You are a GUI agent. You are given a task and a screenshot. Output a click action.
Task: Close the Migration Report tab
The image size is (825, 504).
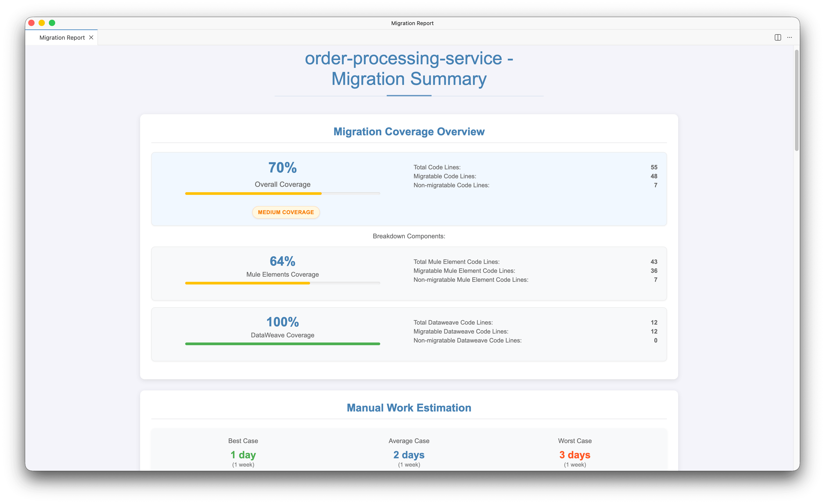[x=91, y=37]
